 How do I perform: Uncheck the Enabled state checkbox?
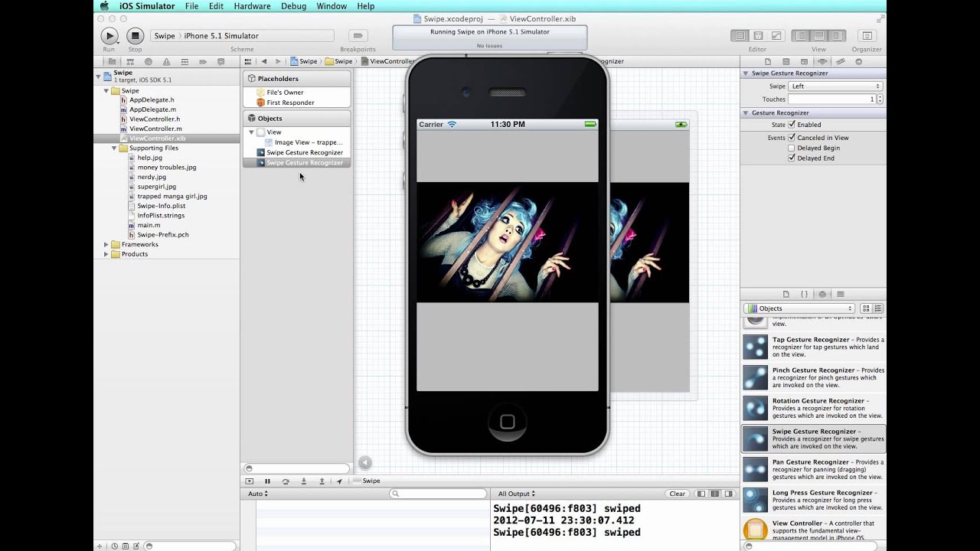(792, 125)
